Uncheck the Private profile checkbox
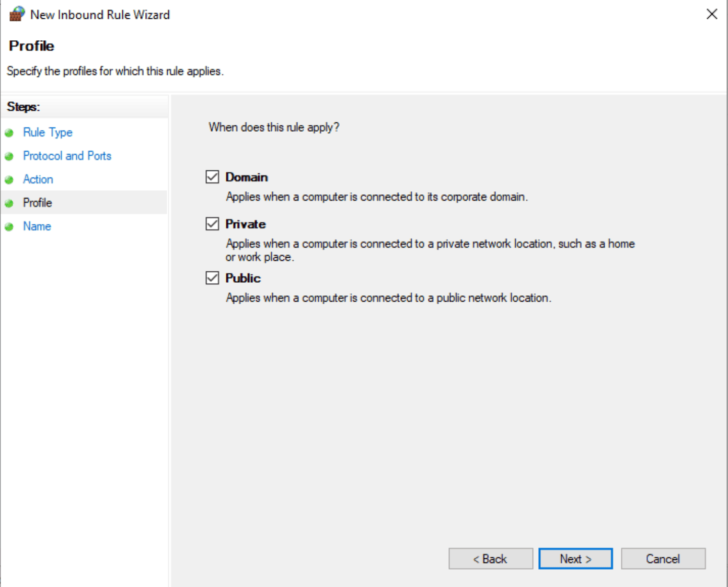 click(x=212, y=224)
